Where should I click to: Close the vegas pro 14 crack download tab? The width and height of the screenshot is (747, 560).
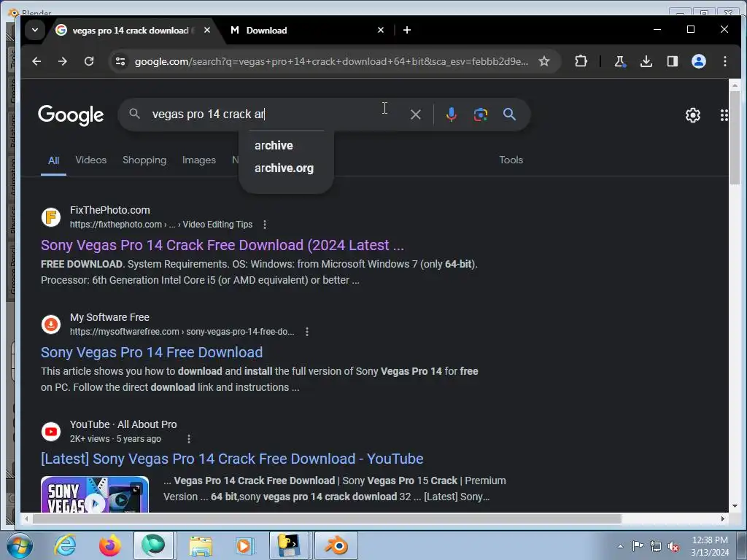(x=206, y=30)
